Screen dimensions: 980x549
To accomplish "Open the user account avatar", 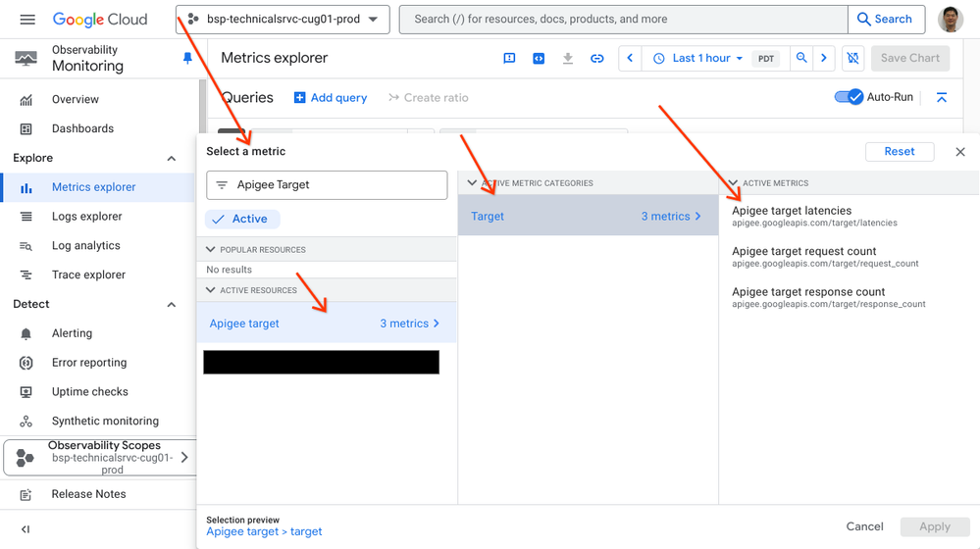I will [950, 20].
